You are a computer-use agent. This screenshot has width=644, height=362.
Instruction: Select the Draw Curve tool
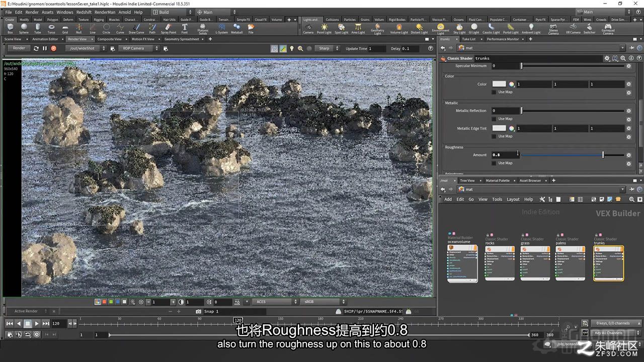tap(136, 29)
